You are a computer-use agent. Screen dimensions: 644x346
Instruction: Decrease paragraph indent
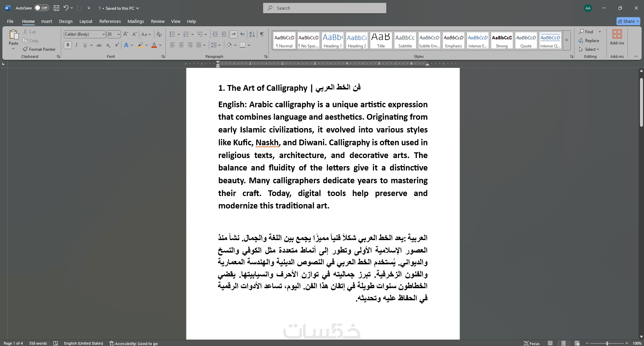(x=215, y=34)
